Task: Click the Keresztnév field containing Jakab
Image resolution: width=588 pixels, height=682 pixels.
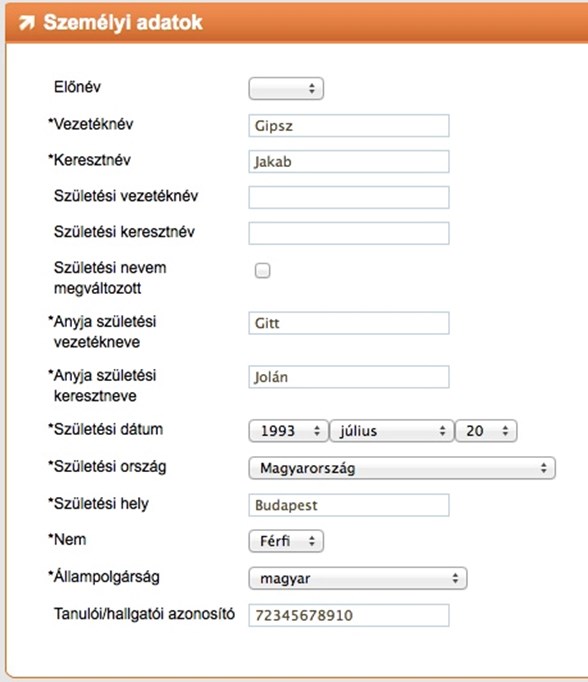Action: [x=349, y=161]
